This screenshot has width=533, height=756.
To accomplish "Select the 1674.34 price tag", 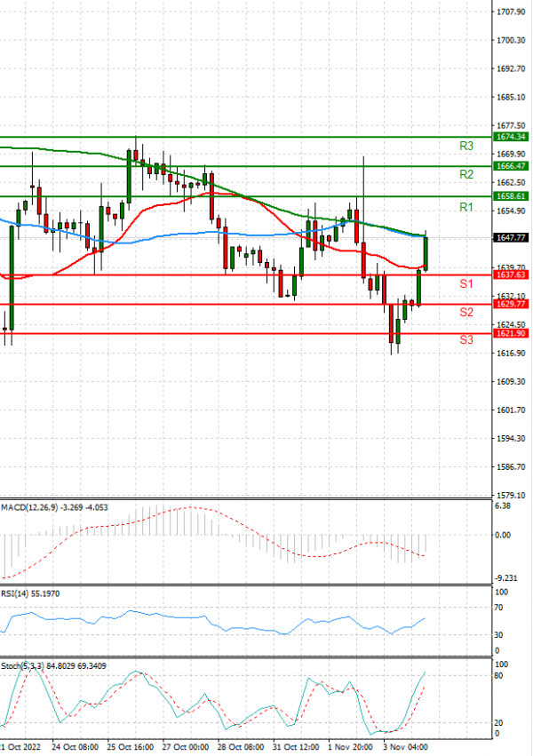I will (511, 137).
